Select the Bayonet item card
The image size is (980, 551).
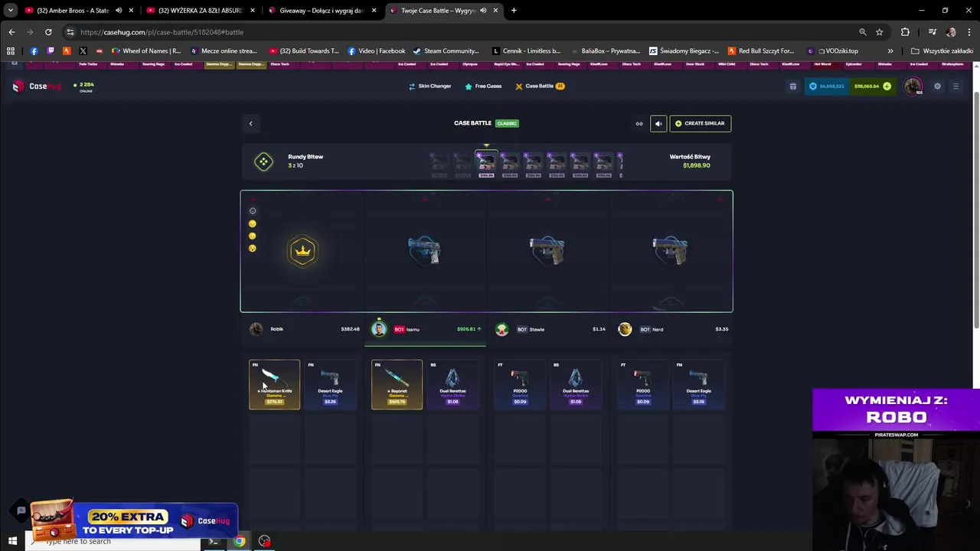pyautogui.click(x=397, y=384)
